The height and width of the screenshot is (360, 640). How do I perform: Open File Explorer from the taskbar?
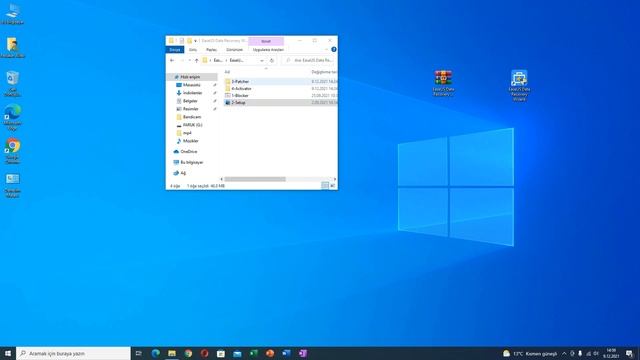tap(172, 353)
